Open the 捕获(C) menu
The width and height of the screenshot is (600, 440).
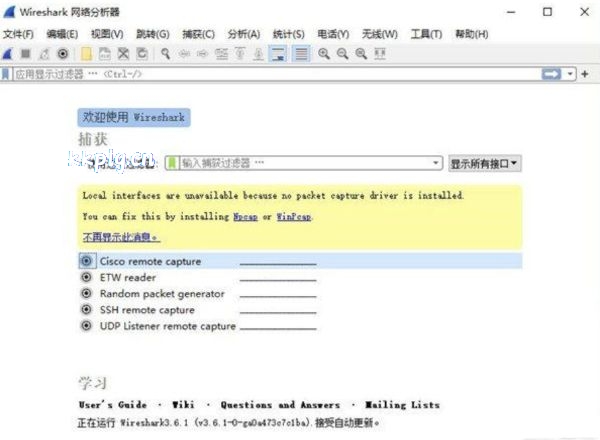198,34
